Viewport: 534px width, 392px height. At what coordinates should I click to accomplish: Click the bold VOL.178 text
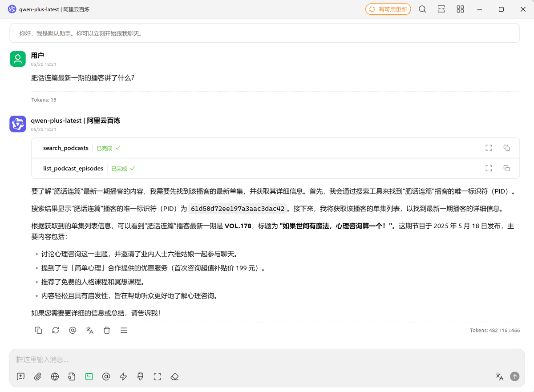pos(239,226)
